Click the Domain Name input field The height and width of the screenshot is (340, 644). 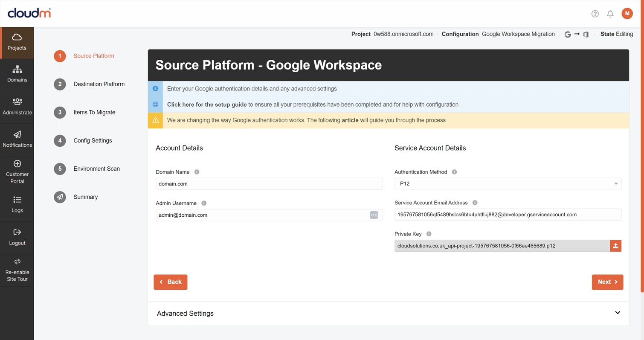click(x=269, y=184)
